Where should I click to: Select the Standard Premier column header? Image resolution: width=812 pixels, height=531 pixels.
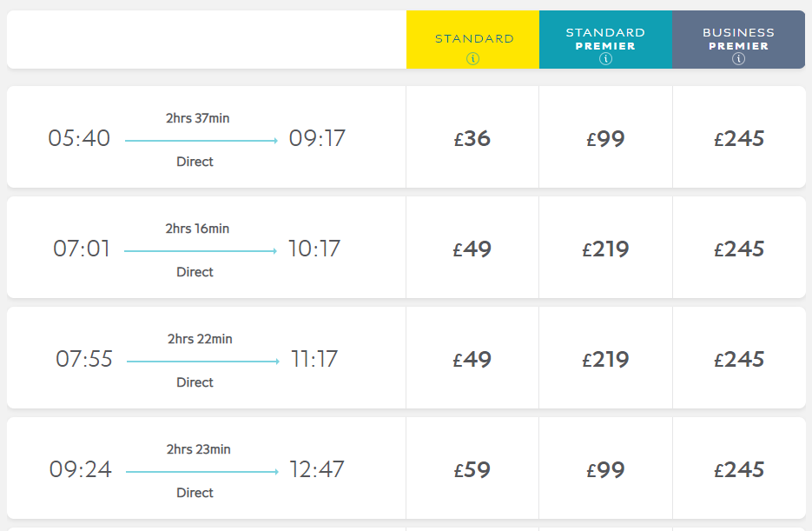[605, 38]
